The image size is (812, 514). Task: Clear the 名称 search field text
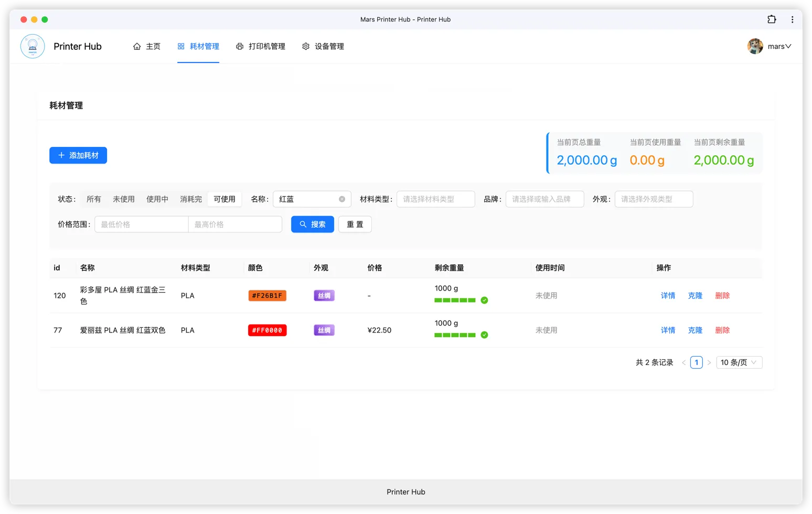point(342,199)
